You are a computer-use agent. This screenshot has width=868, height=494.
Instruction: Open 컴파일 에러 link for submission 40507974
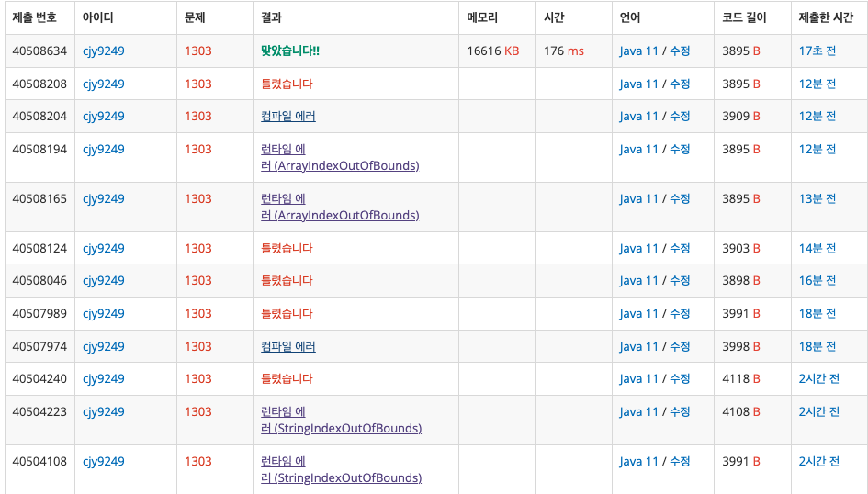(287, 346)
